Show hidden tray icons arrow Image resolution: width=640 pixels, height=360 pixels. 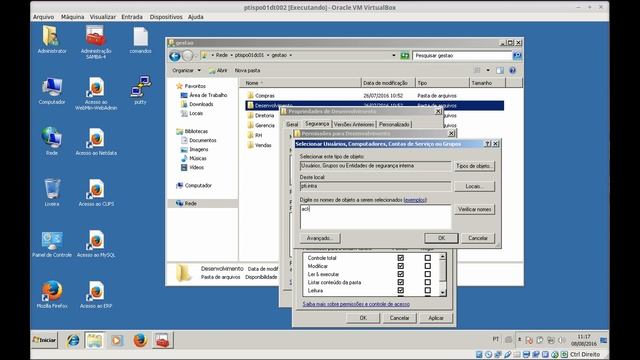coord(520,339)
